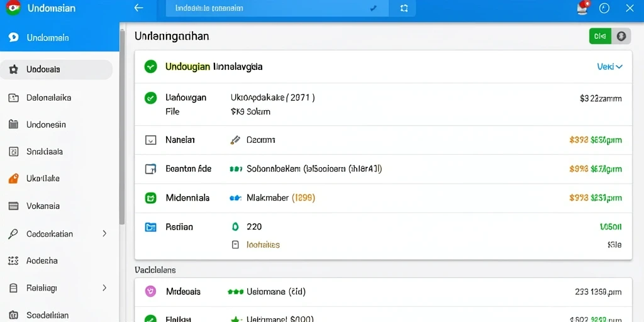Select the Undomeia item in the blue sidebar header

(x=60, y=37)
